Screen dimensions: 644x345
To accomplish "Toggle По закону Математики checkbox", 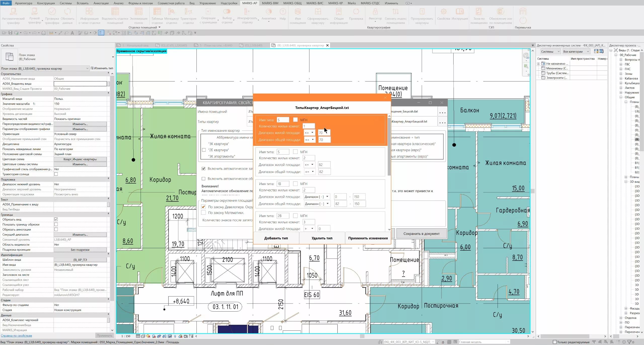I will pos(204,213).
